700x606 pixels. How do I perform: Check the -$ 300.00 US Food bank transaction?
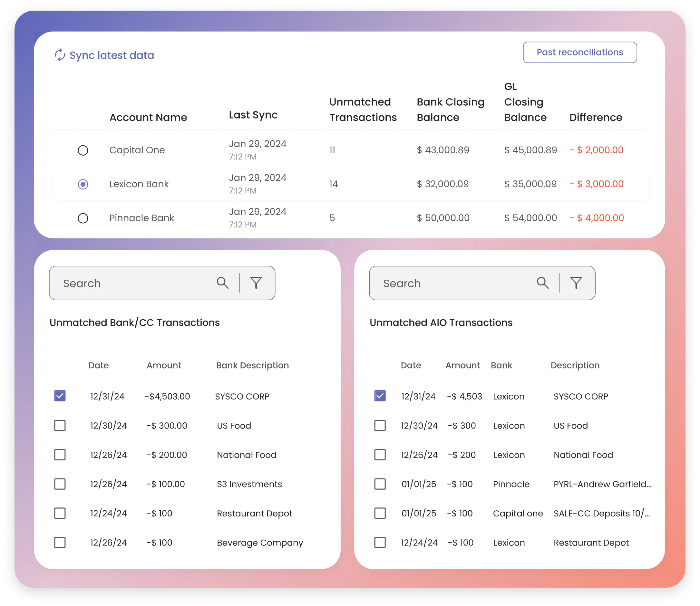(x=60, y=425)
